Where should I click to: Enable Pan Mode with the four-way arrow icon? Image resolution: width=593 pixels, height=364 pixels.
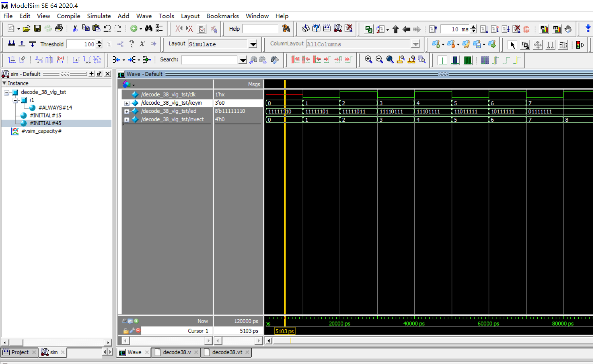pyautogui.click(x=538, y=45)
